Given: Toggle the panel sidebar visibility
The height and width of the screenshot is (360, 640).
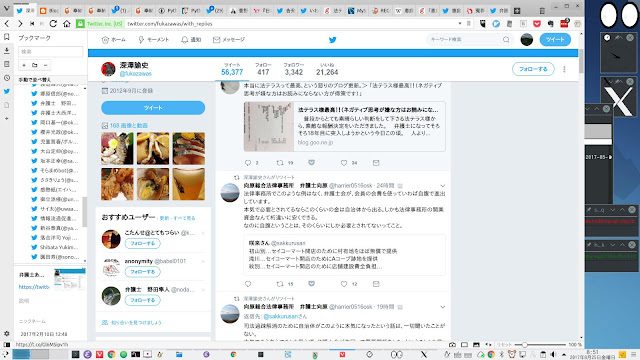Looking at the screenshot, I should click(7, 344).
